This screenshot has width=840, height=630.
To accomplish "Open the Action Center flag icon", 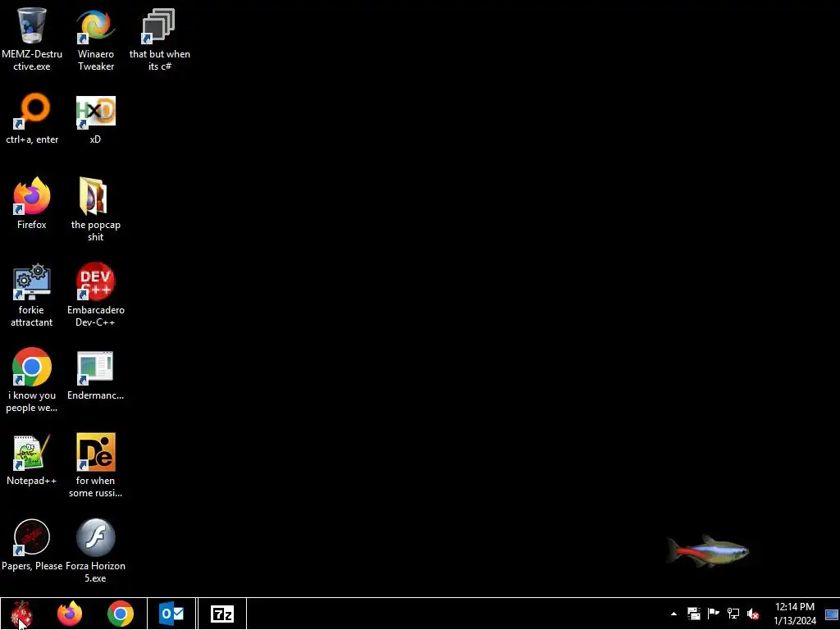I will pyautogui.click(x=714, y=614).
